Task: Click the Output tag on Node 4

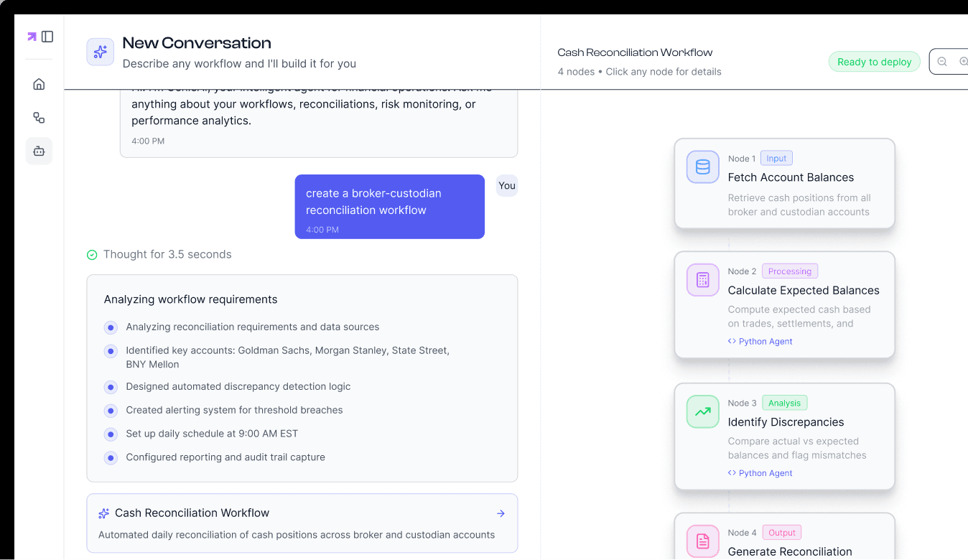Action: [x=782, y=533]
